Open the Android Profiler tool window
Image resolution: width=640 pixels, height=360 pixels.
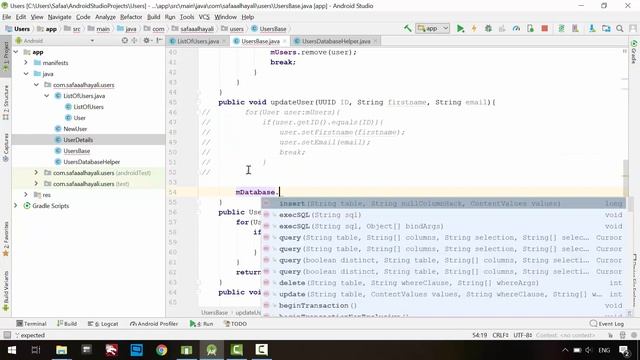pos(154,324)
